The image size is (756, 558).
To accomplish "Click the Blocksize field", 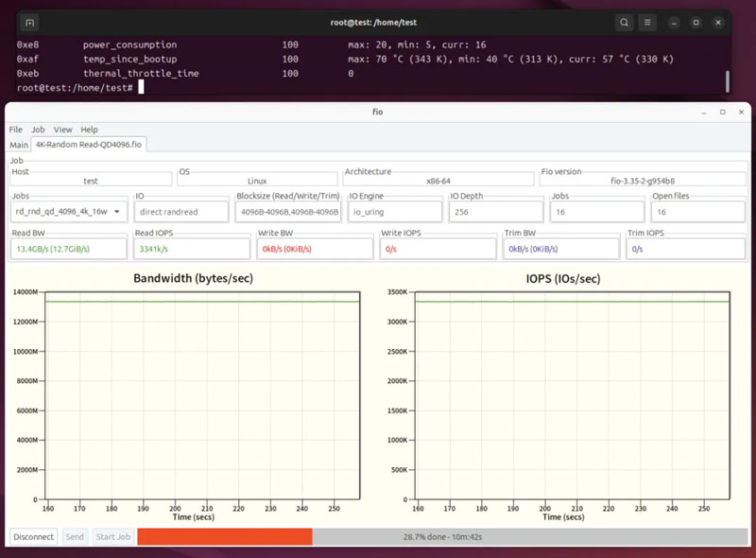I will 288,212.
